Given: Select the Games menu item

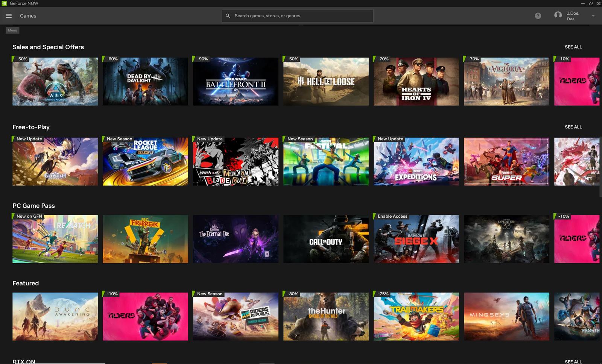Looking at the screenshot, I should click(x=28, y=16).
